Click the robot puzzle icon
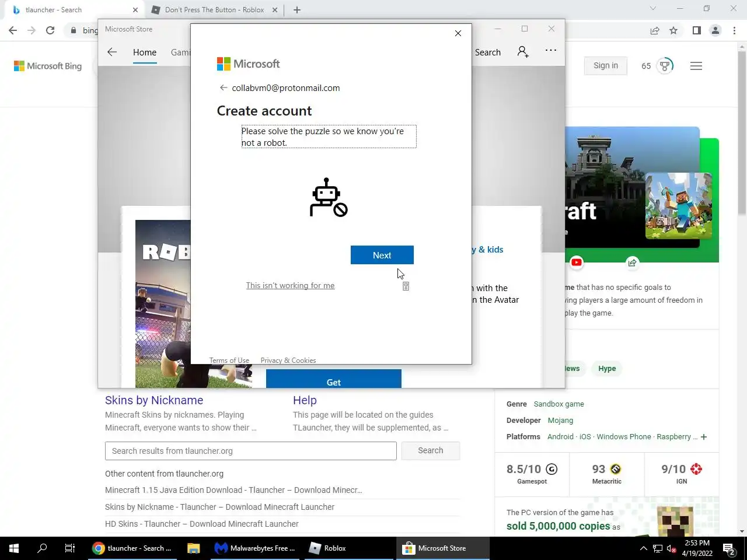Viewport: 747px width, 560px height. coord(329,197)
